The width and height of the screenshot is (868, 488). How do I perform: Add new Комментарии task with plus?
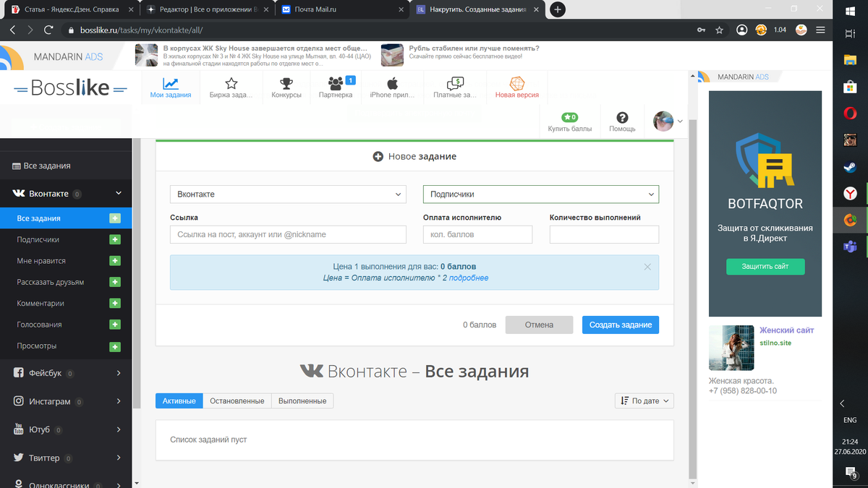click(x=115, y=304)
